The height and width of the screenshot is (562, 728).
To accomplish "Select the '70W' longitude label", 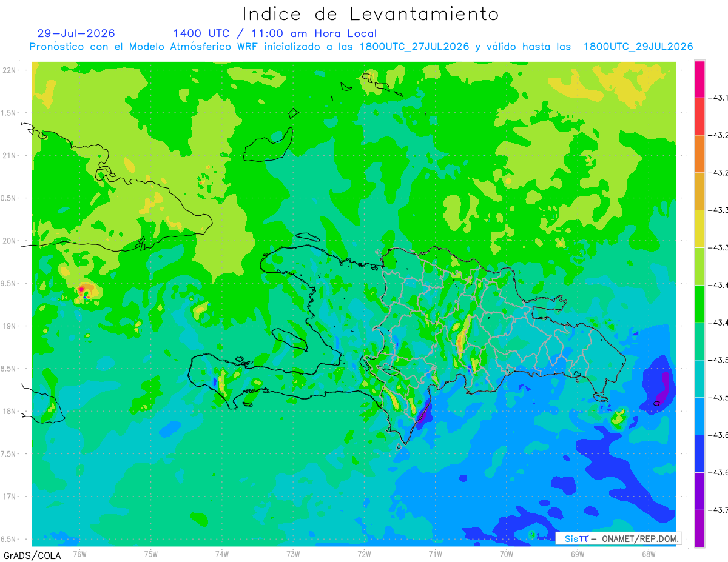I will 507,554.
